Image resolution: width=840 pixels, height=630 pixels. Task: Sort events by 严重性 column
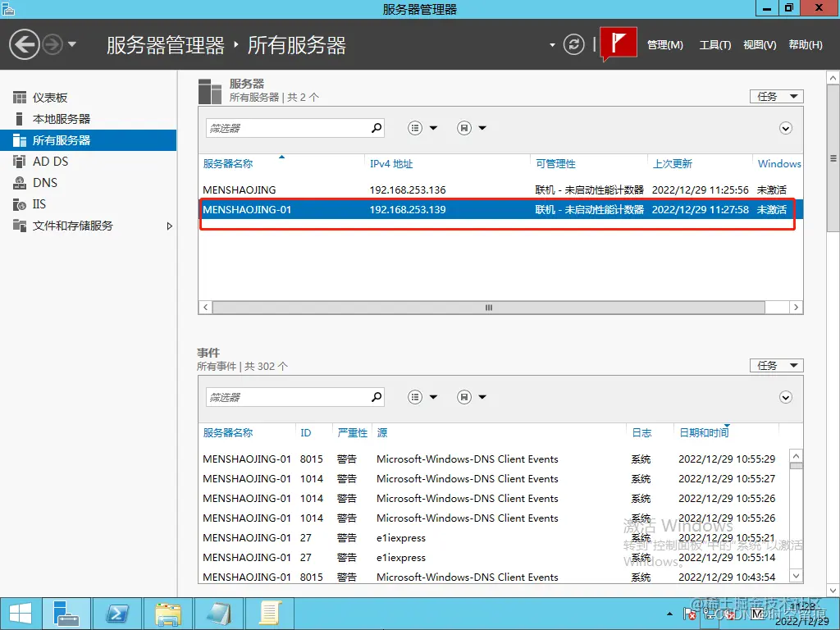[x=352, y=433]
